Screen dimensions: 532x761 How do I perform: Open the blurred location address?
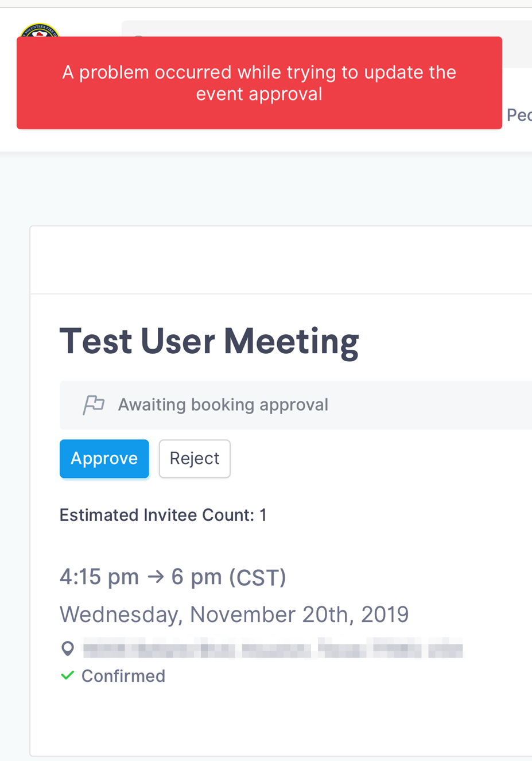[x=273, y=649]
